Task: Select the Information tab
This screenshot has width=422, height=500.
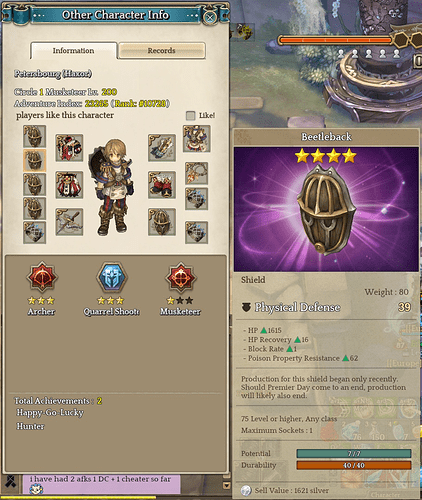Action: [x=73, y=51]
